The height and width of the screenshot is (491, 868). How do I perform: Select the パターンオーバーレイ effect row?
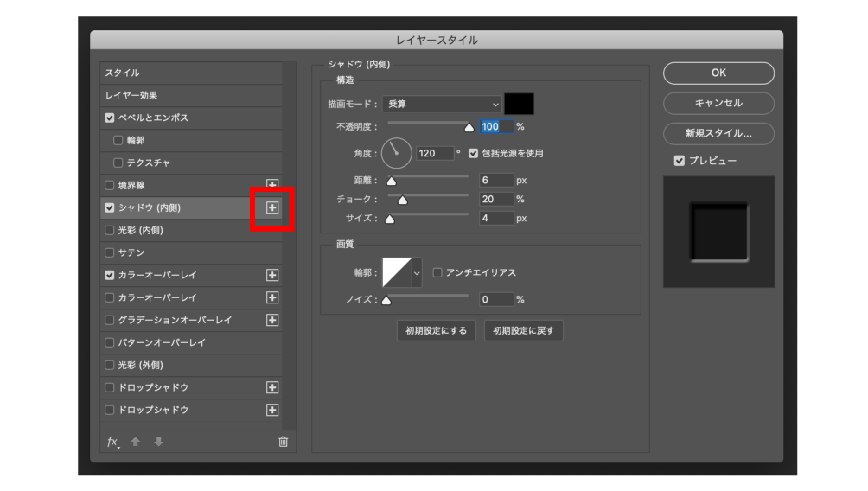(x=191, y=342)
